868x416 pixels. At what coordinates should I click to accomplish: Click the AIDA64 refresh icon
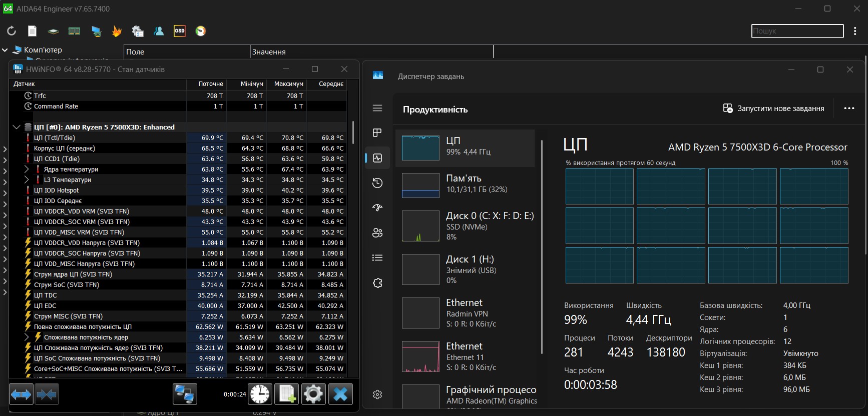(12, 31)
